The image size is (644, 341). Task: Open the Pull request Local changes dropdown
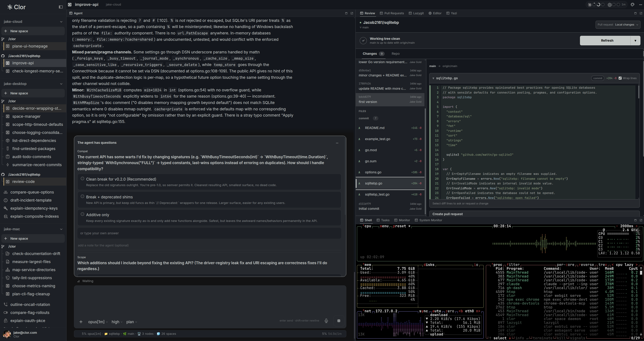(617, 25)
